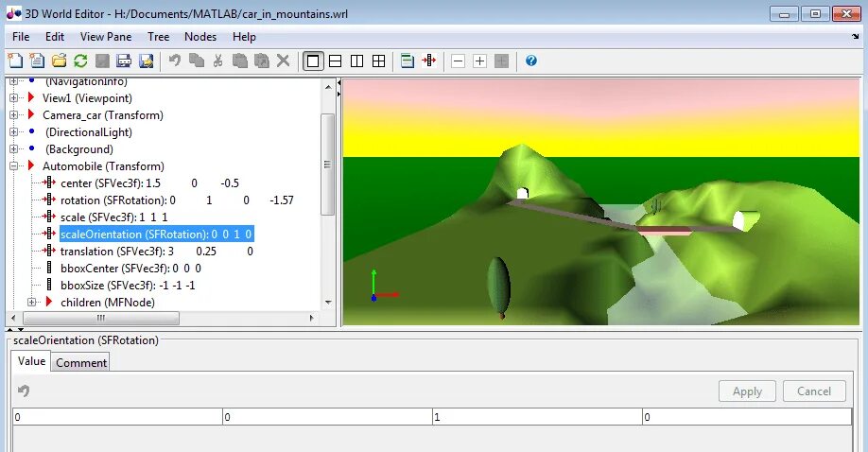
Task: Click the red arrows field toolbar icon
Action: point(429,61)
